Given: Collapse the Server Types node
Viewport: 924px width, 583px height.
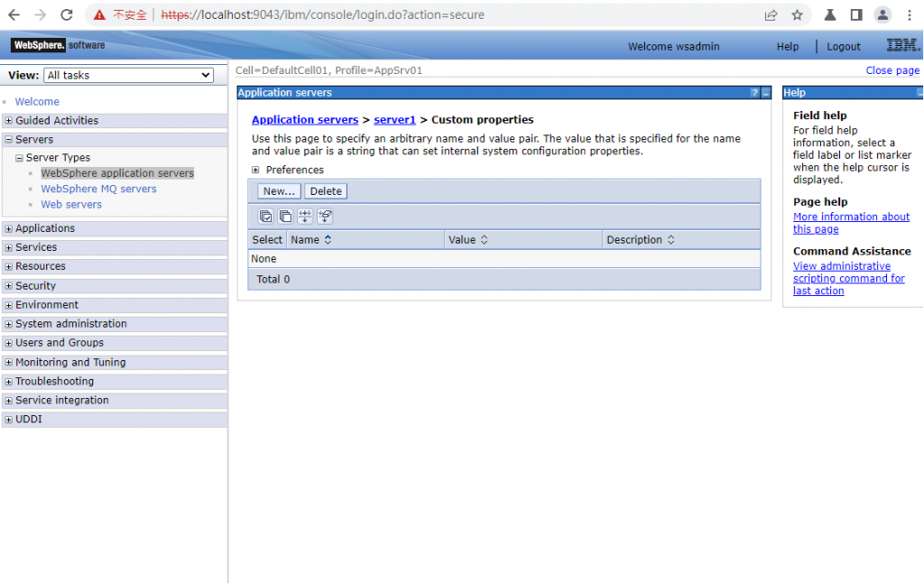Looking at the screenshot, I should click(19, 158).
